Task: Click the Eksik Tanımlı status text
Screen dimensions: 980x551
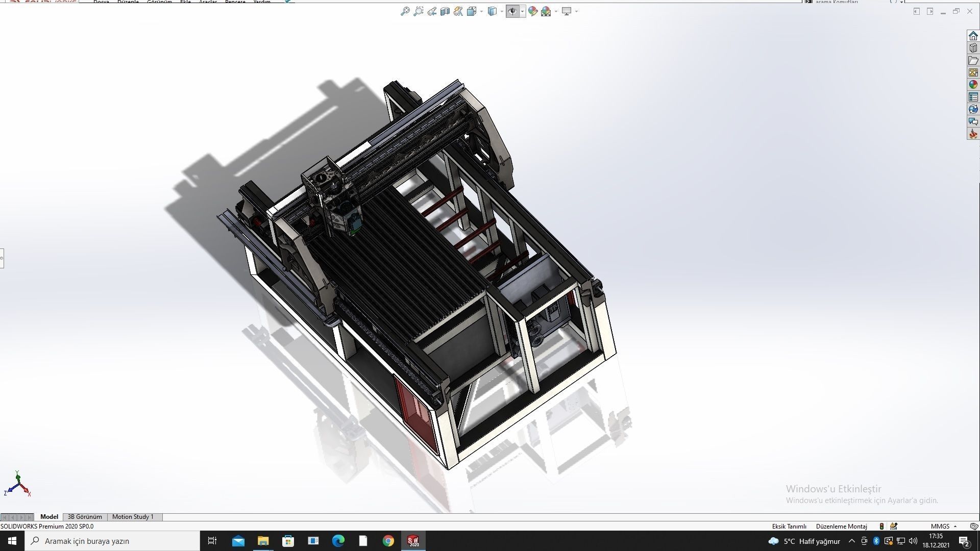Action: pyautogui.click(x=789, y=526)
